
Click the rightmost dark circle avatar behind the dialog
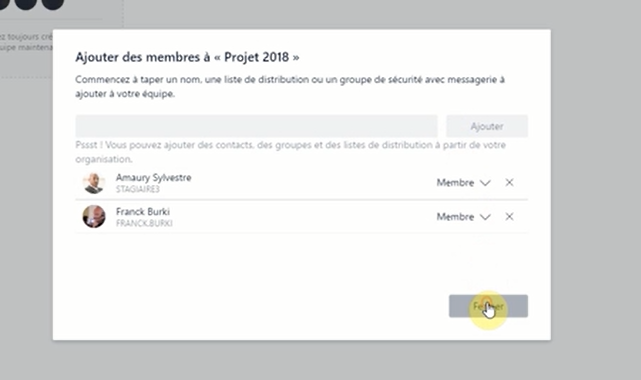click(53, 3)
